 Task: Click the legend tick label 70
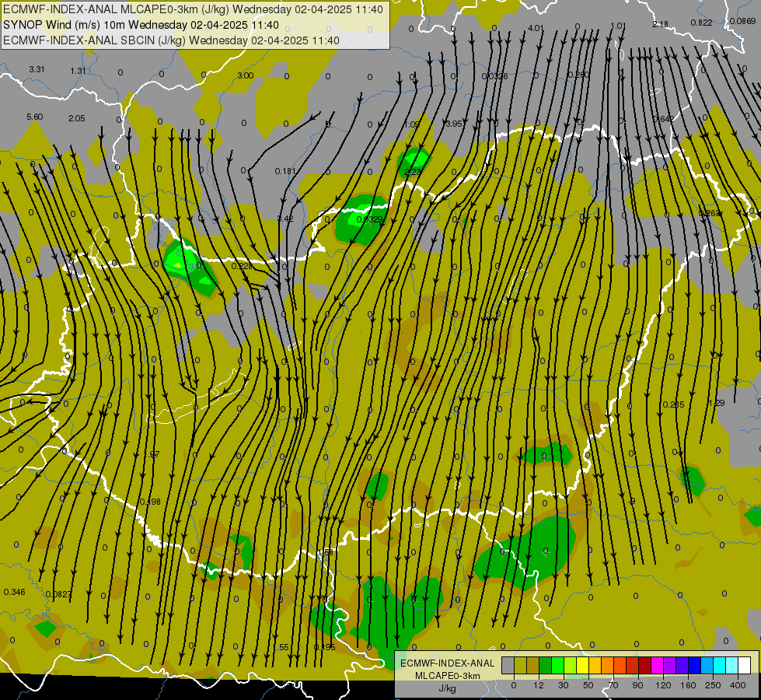tap(613, 685)
